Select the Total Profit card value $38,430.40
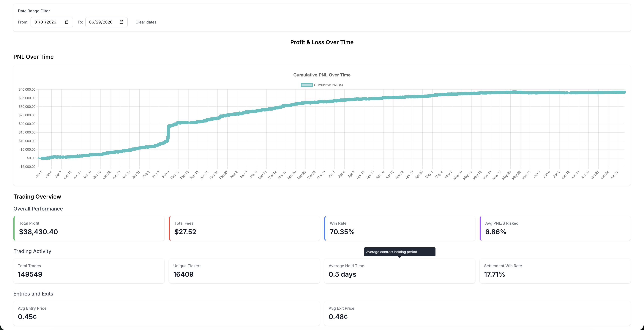The width and height of the screenshot is (644, 330). (x=38, y=232)
